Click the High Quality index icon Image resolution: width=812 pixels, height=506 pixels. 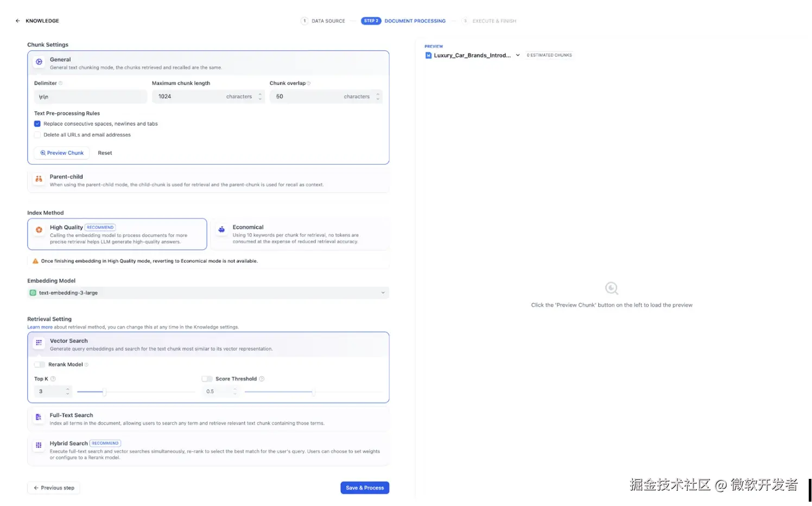(x=39, y=230)
